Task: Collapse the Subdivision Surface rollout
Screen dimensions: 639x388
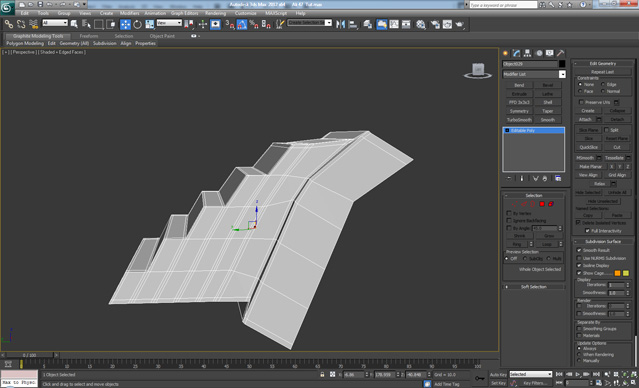Action: pos(603,242)
